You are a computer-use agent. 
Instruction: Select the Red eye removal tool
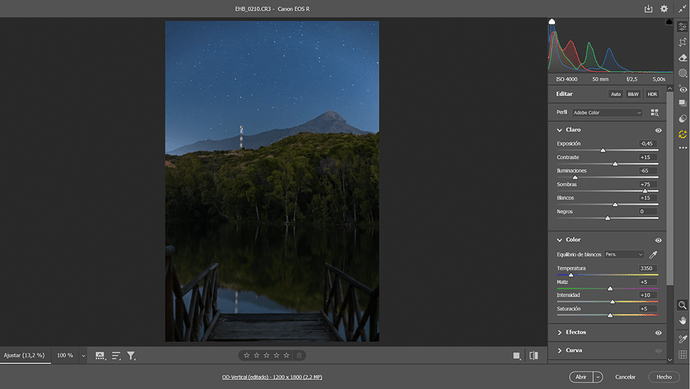[x=683, y=88]
